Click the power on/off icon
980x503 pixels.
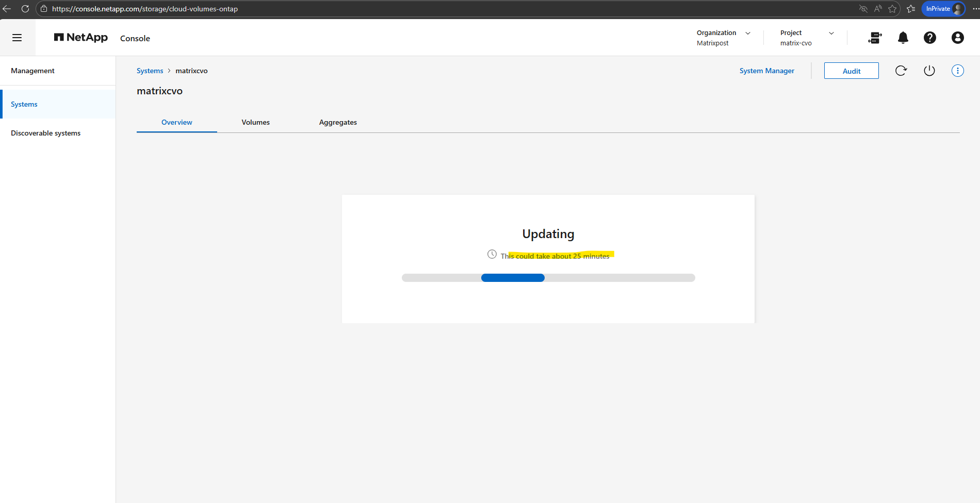[929, 71]
